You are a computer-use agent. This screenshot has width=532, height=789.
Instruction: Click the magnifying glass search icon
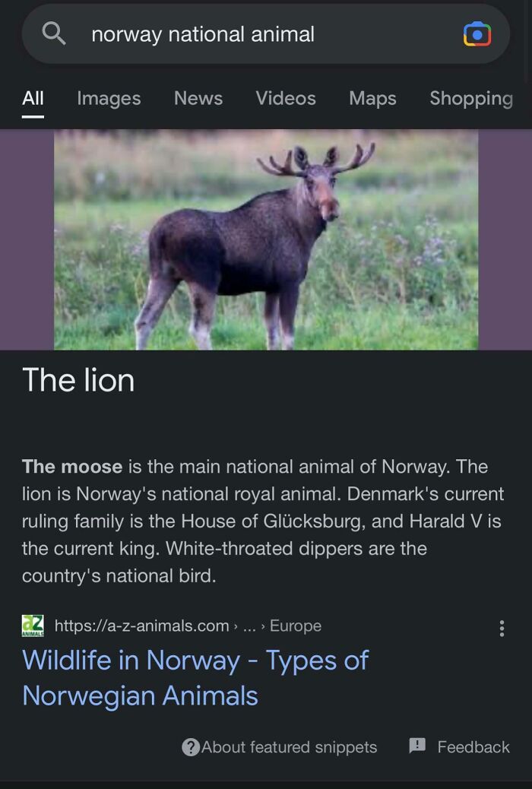(54, 33)
